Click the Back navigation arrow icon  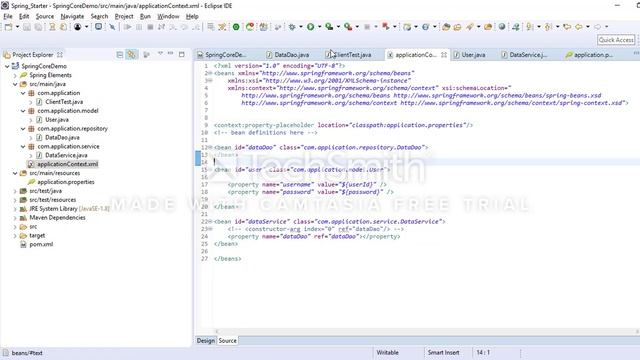point(579,27)
